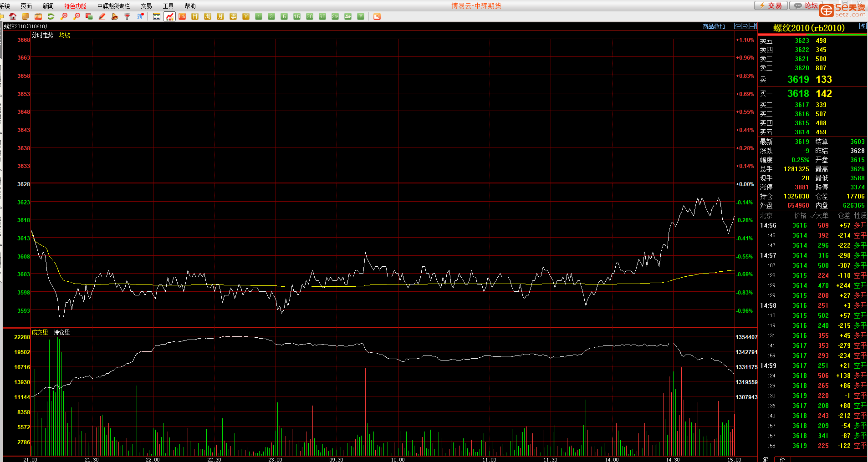Select the 2hr period icon
Image resolution: width=868 pixels, height=462 pixels.
click(x=335, y=16)
